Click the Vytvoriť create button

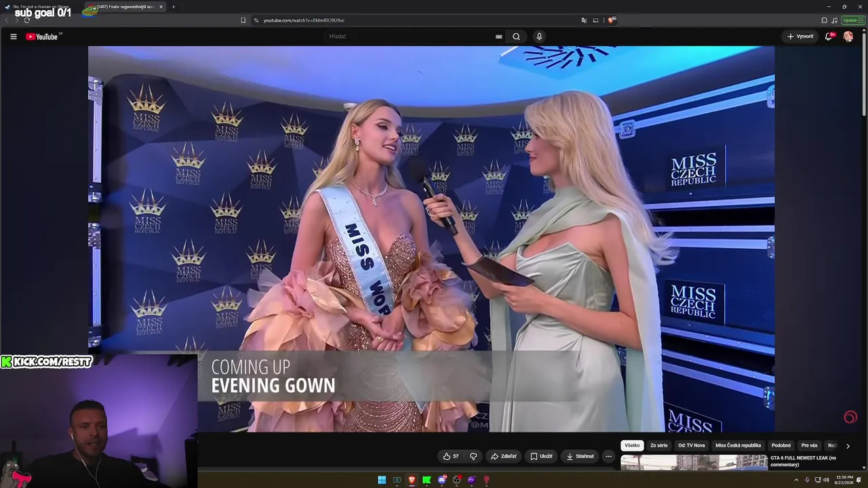click(x=800, y=37)
